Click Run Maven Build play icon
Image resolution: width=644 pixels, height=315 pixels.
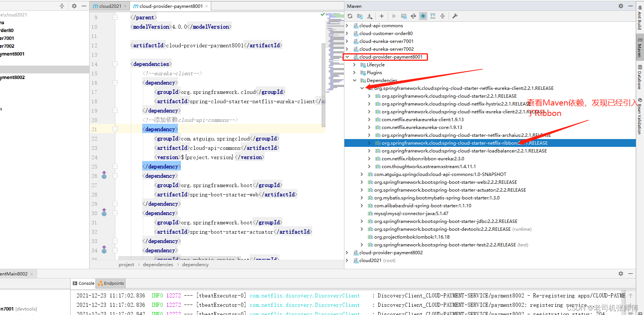394,16
